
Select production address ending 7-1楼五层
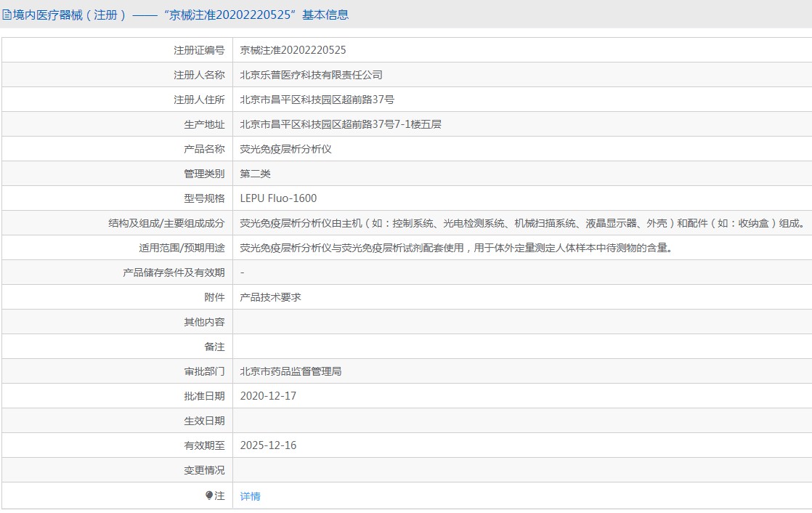click(340, 124)
